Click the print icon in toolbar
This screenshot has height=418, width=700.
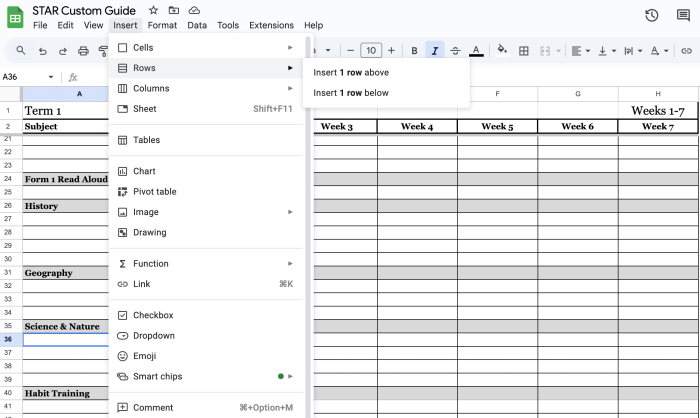pyautogui.click(x=83, y=50)
